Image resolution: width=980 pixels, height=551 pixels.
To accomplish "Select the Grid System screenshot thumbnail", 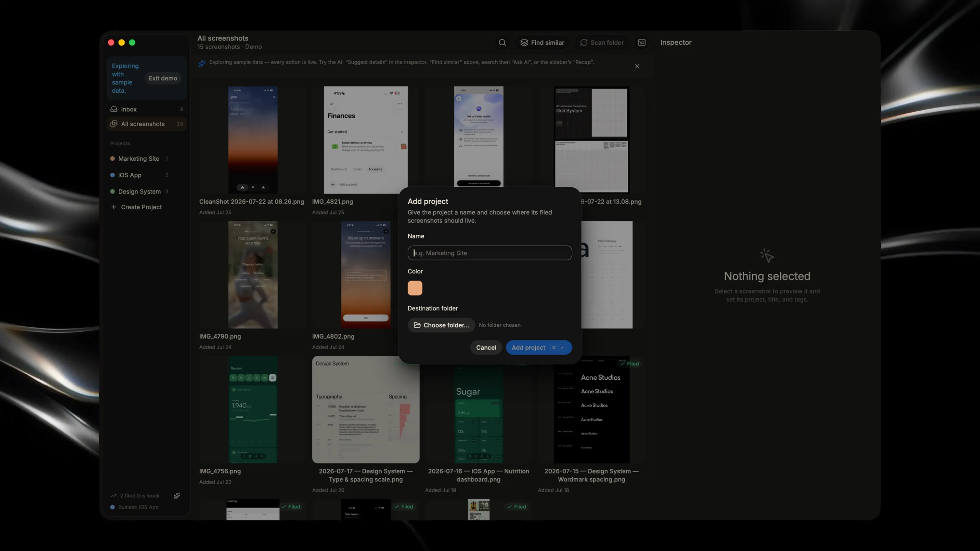I will pyautogui.click(x=591, y=140).
